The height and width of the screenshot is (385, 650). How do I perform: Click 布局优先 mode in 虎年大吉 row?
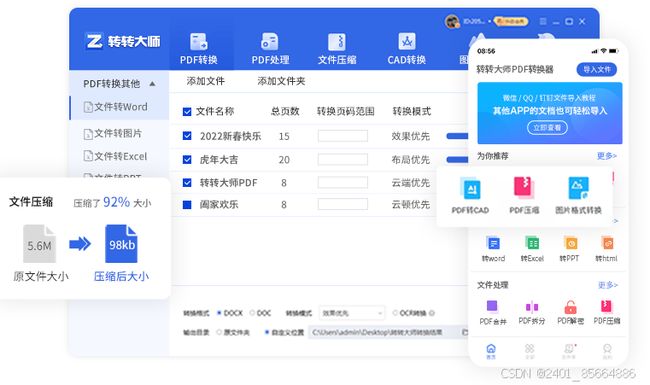click(411, 160)
